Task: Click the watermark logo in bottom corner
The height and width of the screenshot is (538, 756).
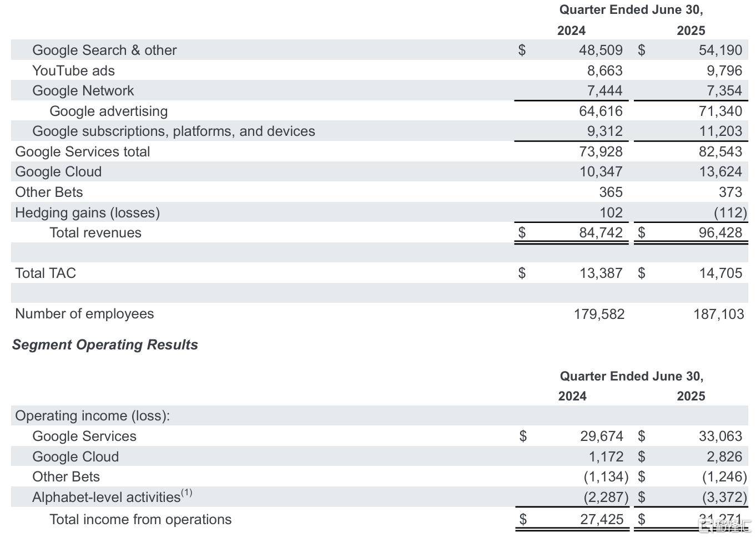Action: point(724,525)
